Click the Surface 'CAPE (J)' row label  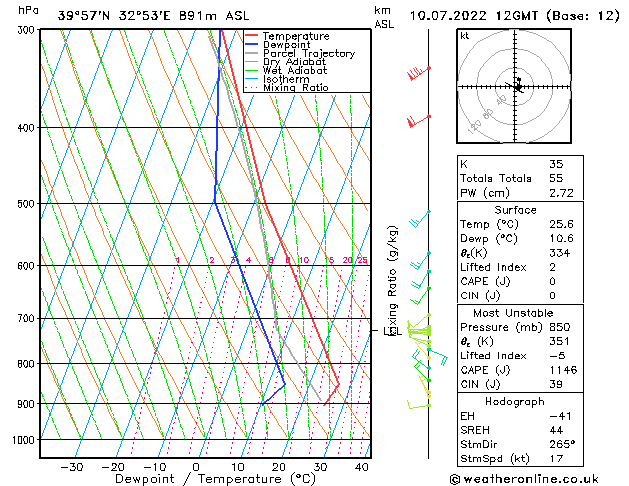[x=485, y=282]
